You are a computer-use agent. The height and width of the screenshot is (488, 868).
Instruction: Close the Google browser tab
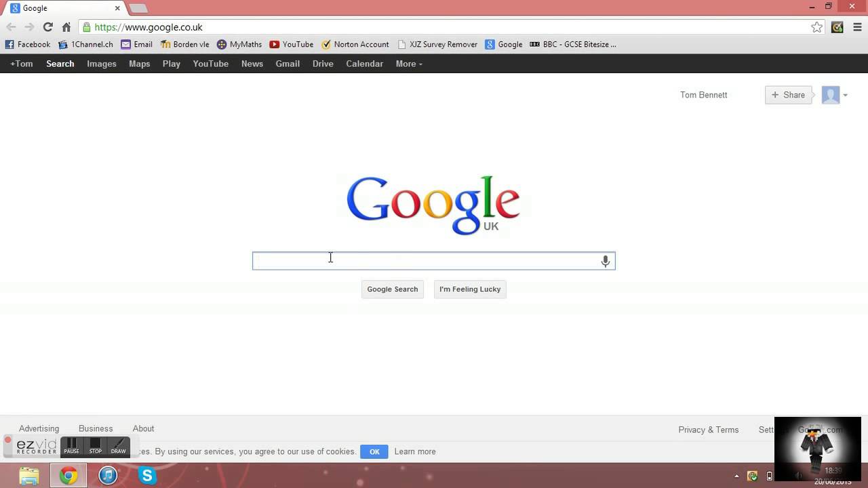(117, 8)
